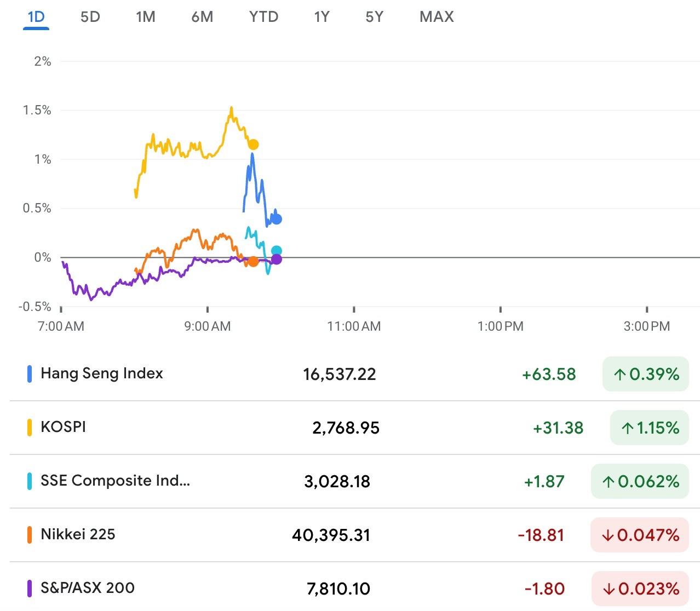Screen dimensions: 700x611
Task: Click the down arrow in Nikkei 225 badge
Action: 607,535
